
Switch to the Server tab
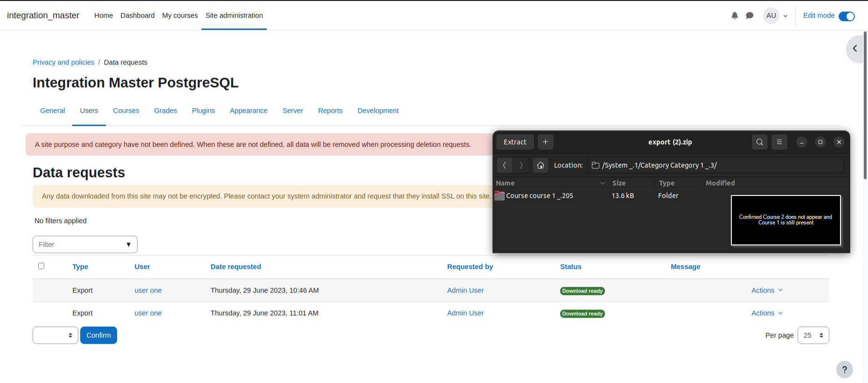coord(293,111)
